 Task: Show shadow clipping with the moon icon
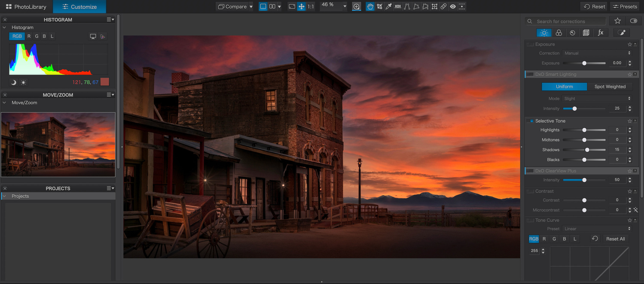point(13,82)
